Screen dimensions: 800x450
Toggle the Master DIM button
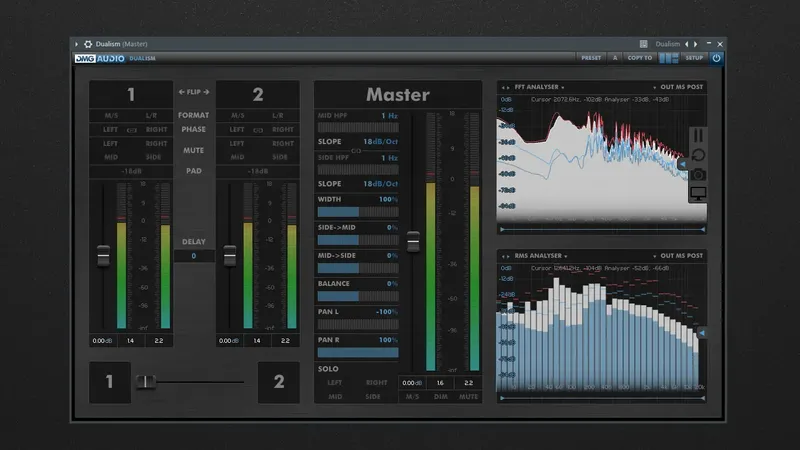coord(441,397)
